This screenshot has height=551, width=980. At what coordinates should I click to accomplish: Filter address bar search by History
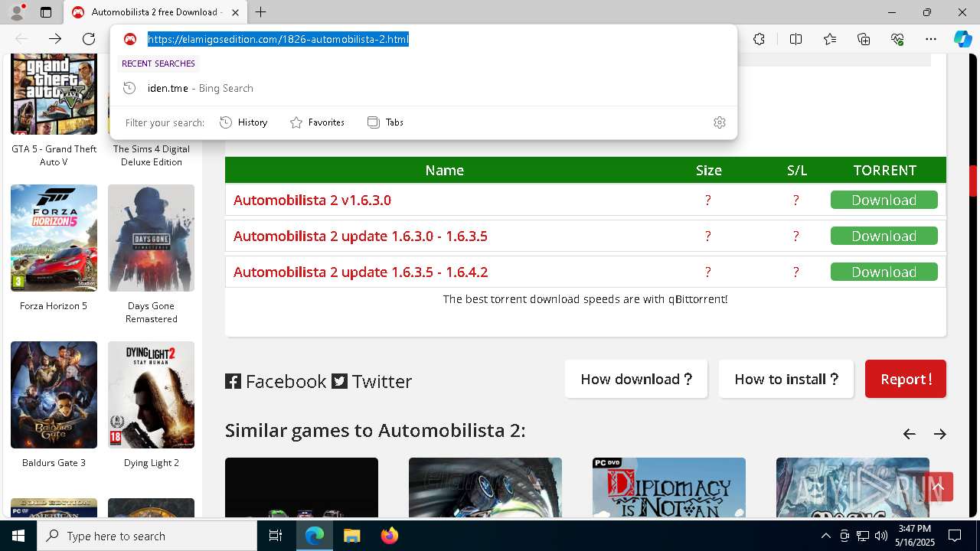pos(243,122)
